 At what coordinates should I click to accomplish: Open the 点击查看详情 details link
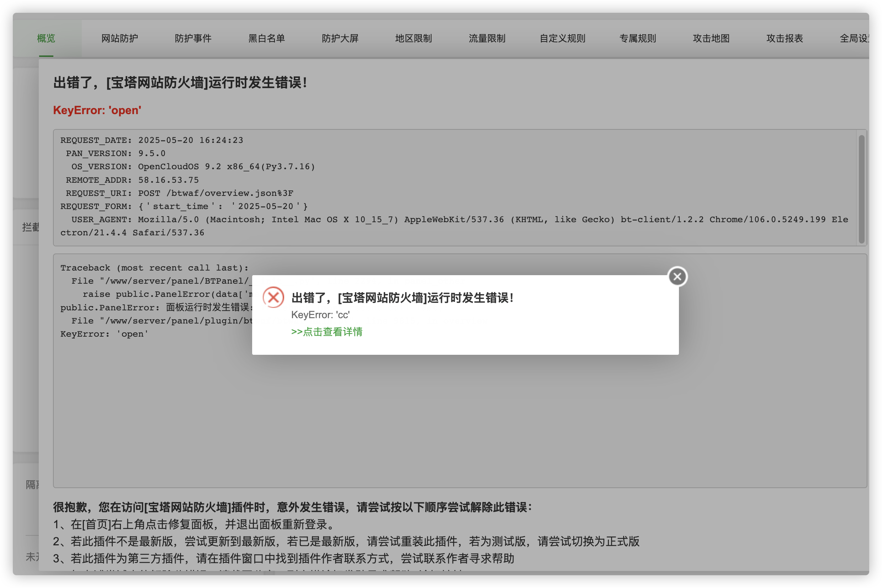[x=326, y=332]
